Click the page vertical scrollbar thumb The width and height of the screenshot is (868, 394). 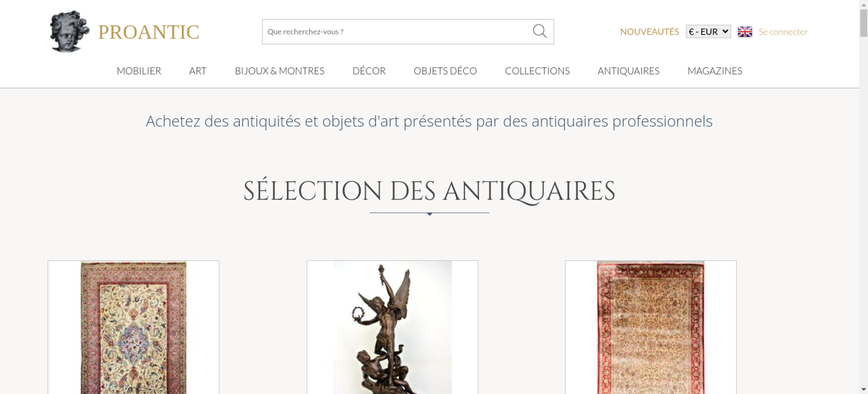[x=864, y=23]
